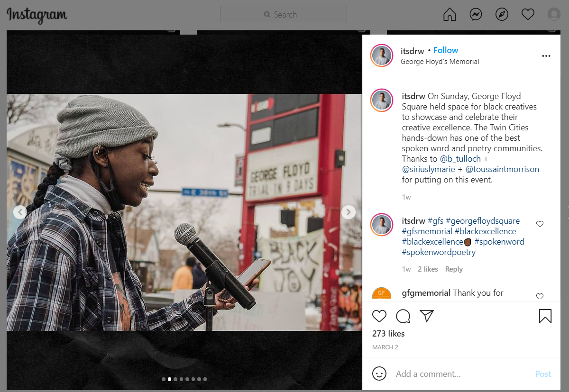Viewport: 569px width, 392px height.
Task: Reply to the itsdrw hashtag comment
Action: click(454, 269)
